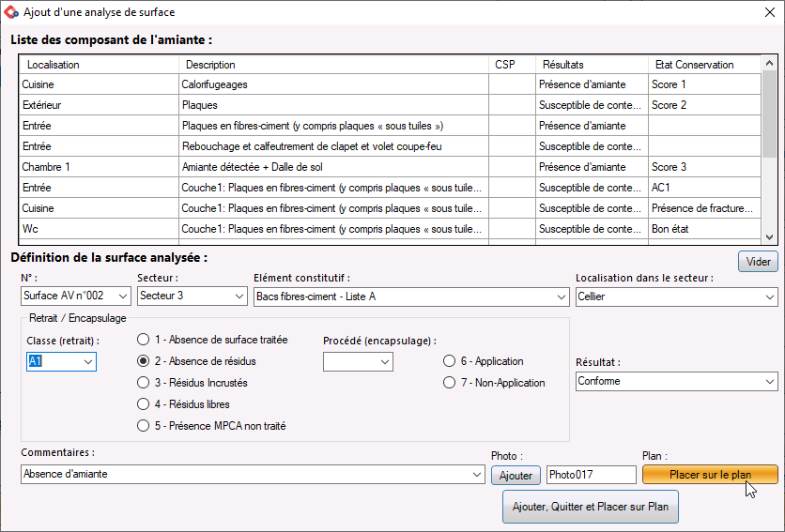Select radio 3 - Résidus Incrustés
This screenshot has height=532, width=785.
click(143, 383)
